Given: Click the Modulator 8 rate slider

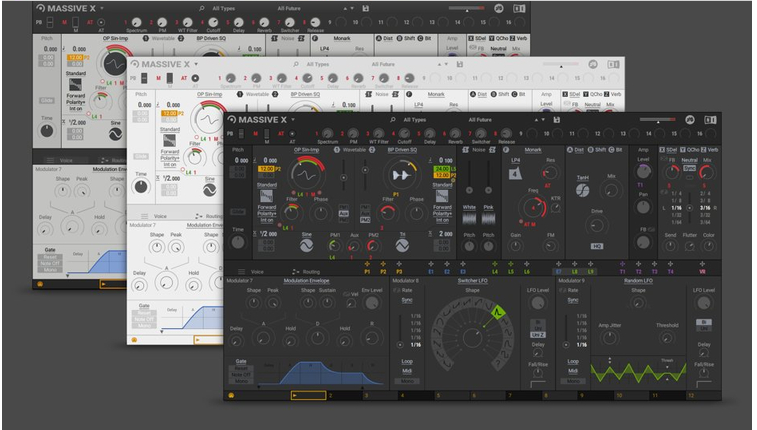Looking at the screenshot, I should click(400, 331).
